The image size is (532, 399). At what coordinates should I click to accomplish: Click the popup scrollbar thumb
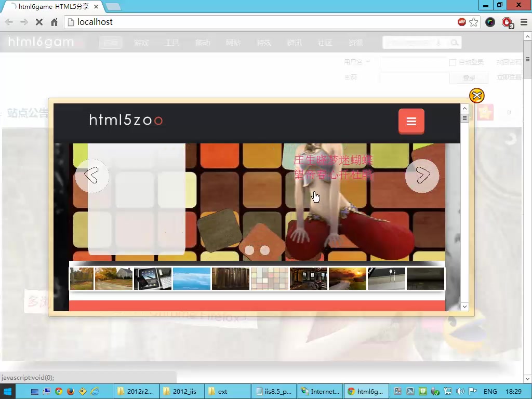[464, 118]
